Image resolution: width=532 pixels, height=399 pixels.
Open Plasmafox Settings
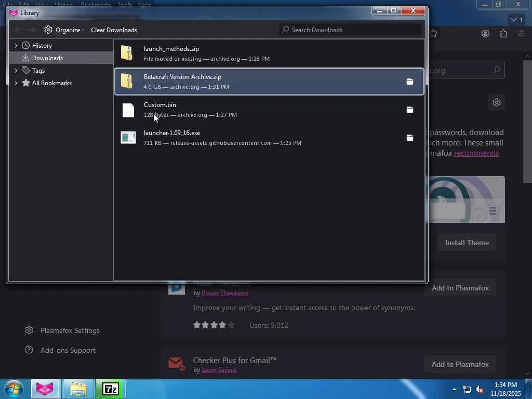(62, 330)
